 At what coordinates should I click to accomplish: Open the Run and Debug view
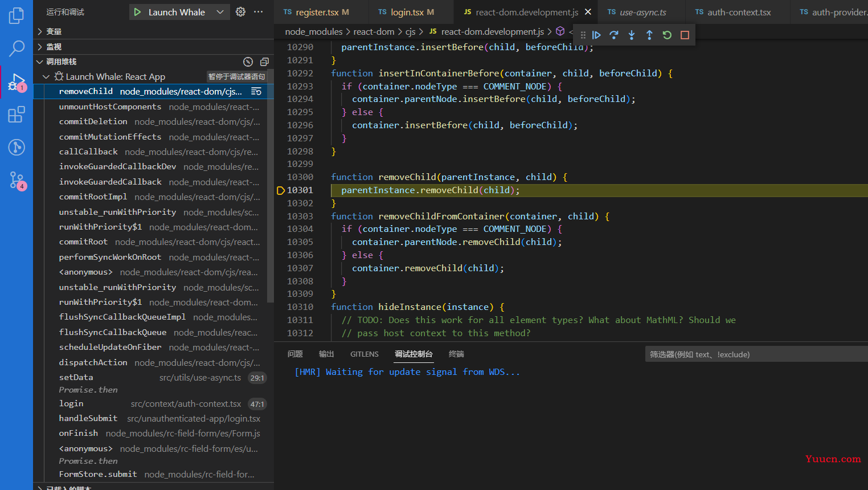tap(17, 83)
